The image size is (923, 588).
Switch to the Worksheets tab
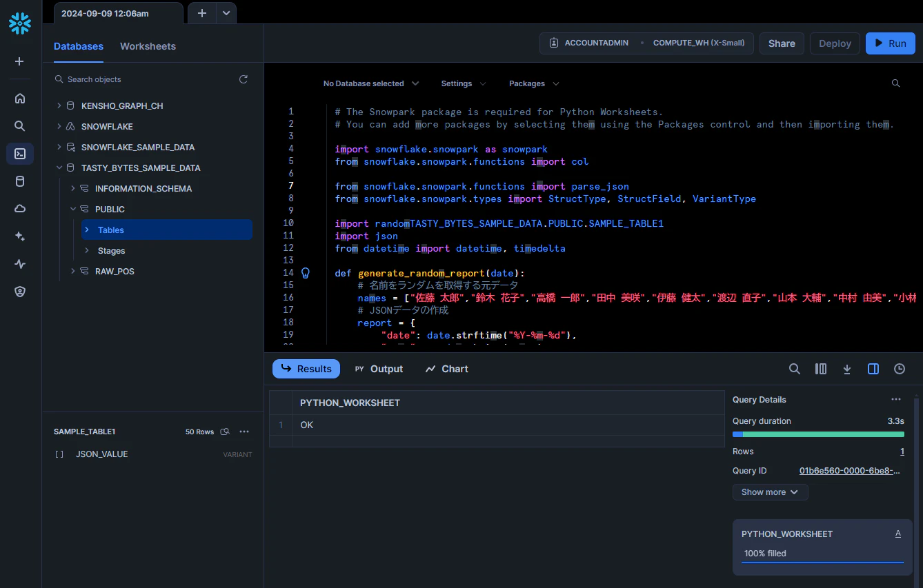(148, 46)
